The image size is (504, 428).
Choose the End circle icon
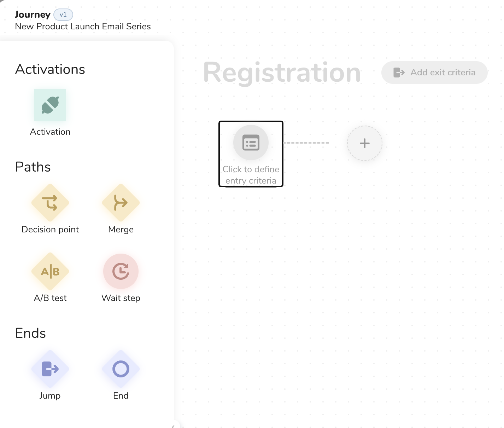tap(121, 369)
